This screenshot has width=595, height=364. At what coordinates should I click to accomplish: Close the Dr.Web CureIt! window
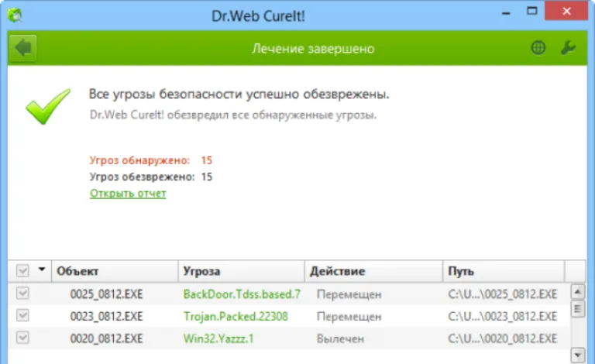(566, 11)
